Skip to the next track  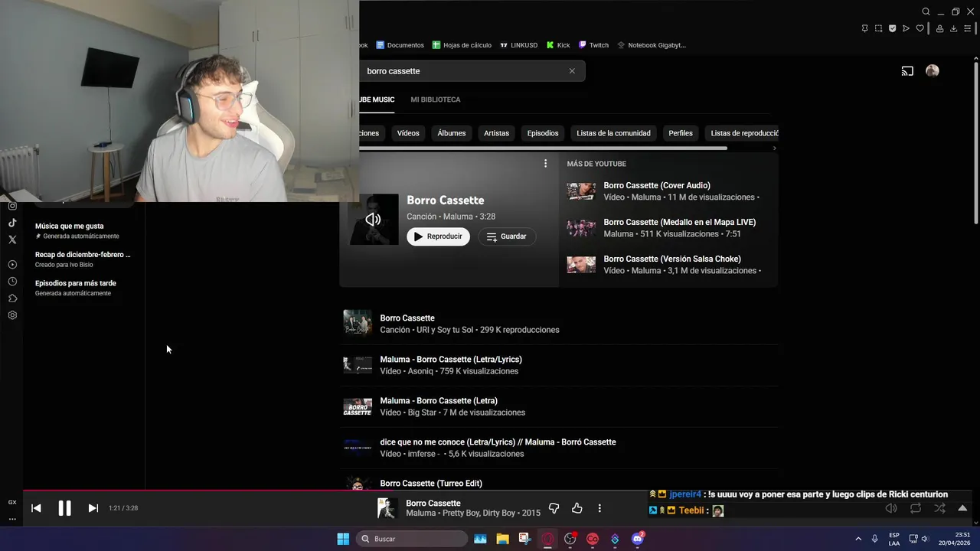tap(93, 508)
